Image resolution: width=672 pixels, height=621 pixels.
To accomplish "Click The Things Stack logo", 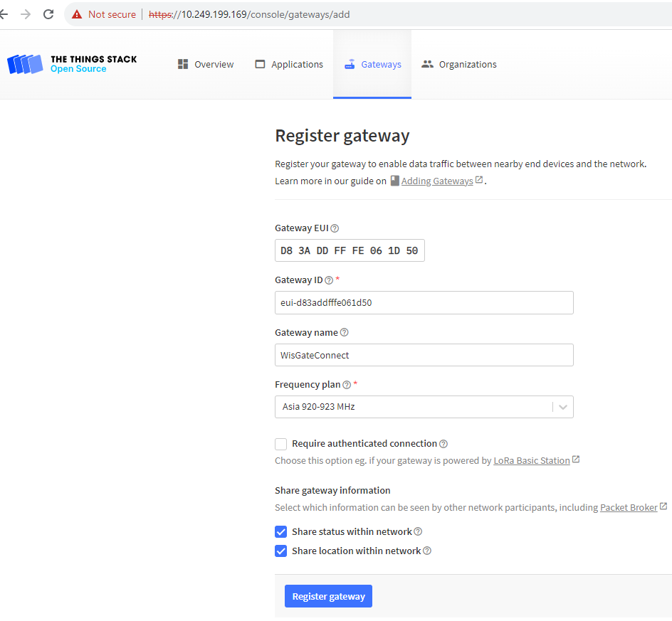I will point(72,64).
